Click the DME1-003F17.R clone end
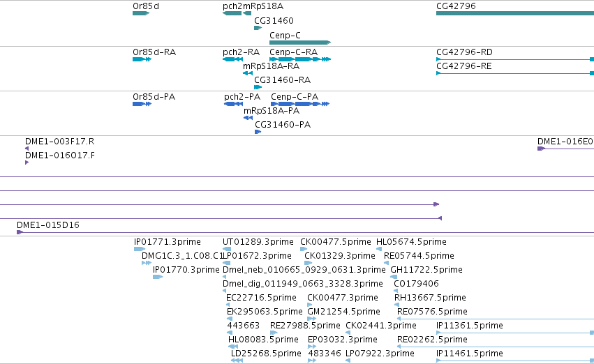Screen dimensions: 594x364 point(27,149)
